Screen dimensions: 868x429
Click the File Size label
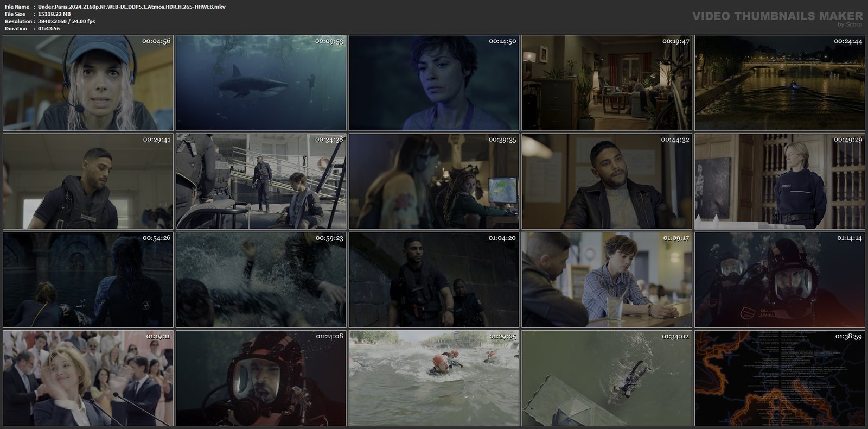coord(15,14)
